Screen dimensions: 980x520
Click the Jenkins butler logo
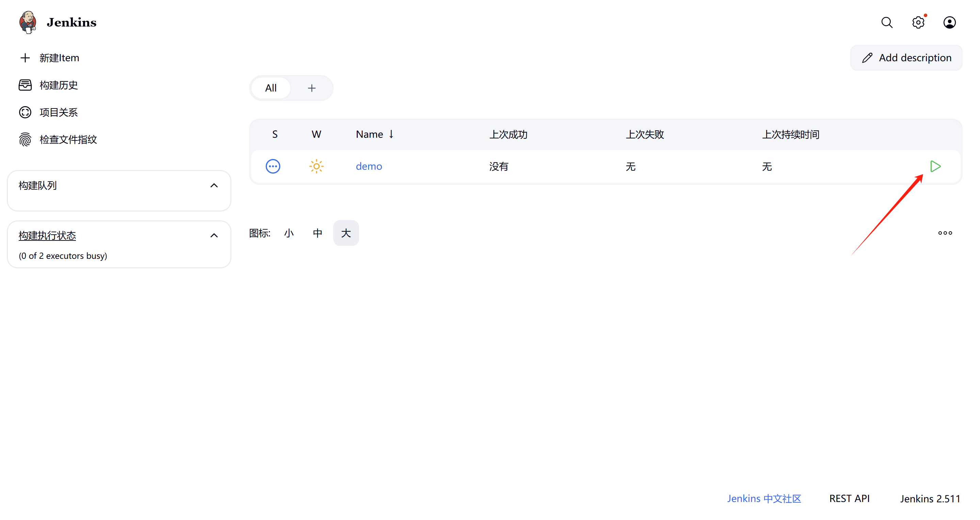(x=28, y=22)
